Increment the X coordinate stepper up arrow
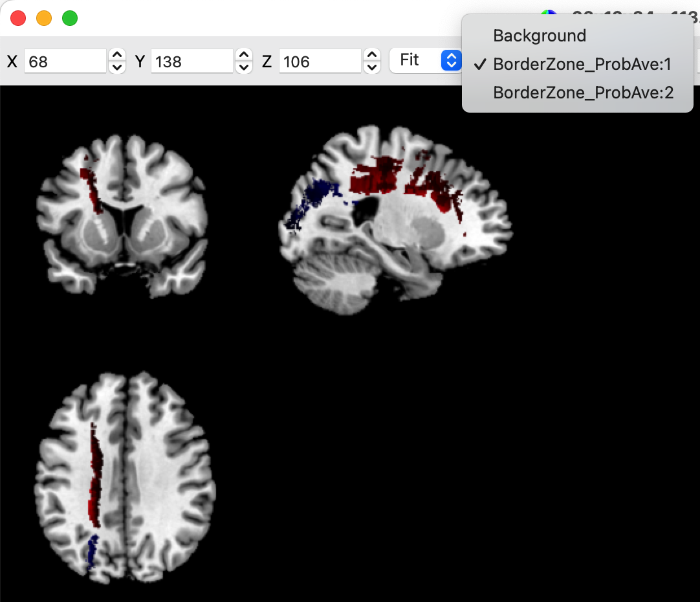700x602 pixels. 117,56
